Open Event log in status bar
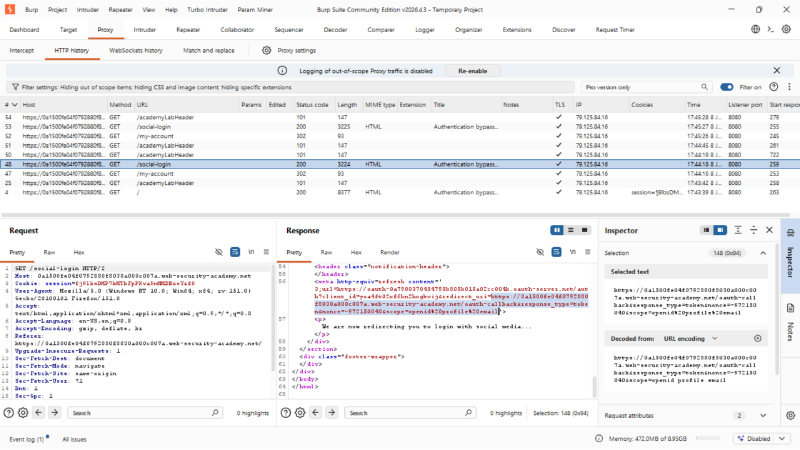The height and width of the screenshot is (450, 800). pos(27,439)
